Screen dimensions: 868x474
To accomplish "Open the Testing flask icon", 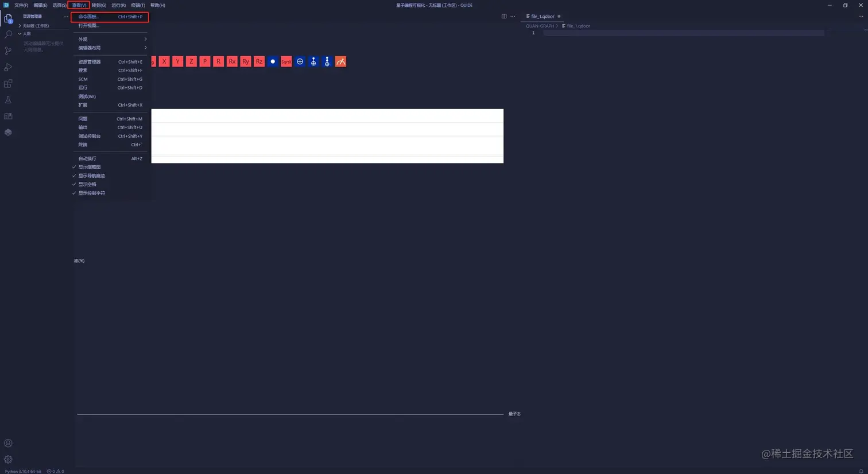I will 8,100.
